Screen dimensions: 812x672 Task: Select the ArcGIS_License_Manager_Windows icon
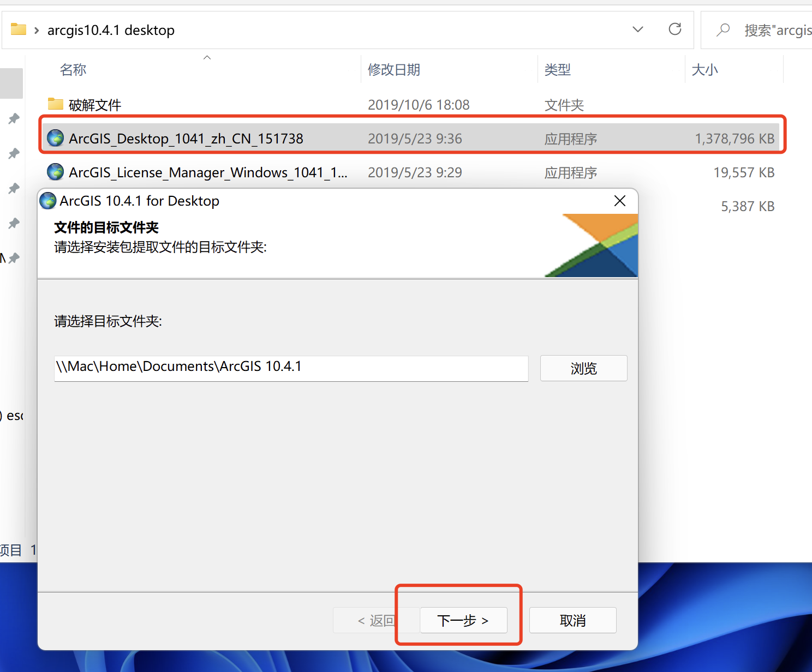coord(55,172)
